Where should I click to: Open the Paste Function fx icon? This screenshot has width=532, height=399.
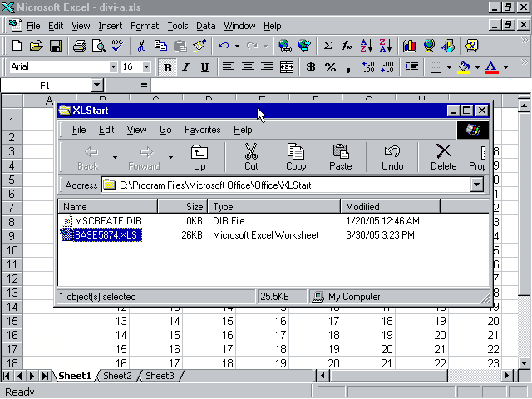[x=347, y=46]
